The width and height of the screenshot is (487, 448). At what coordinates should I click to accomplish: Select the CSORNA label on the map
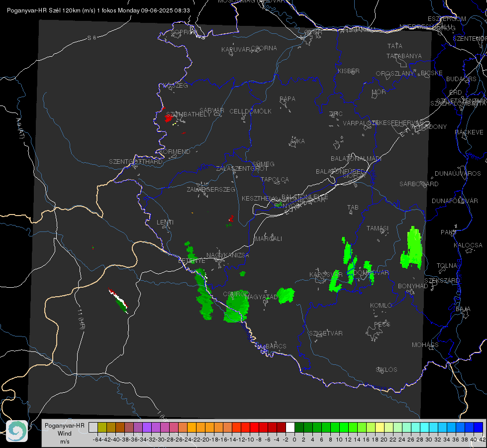click(264, 48)
